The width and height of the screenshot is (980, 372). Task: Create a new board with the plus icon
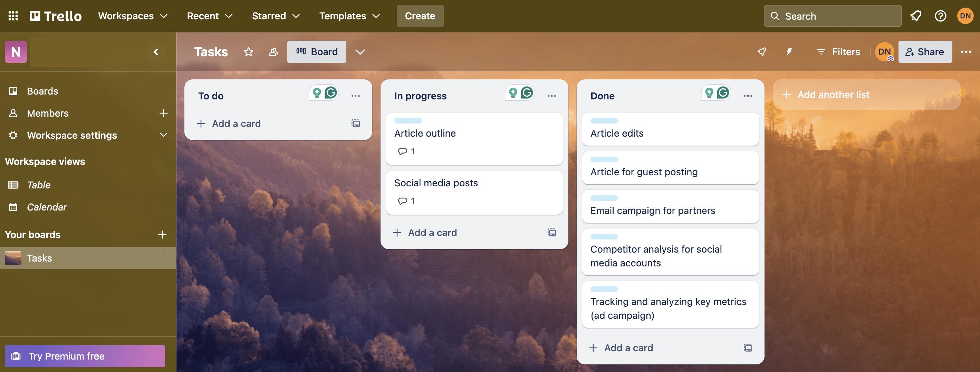coord(162,235)
